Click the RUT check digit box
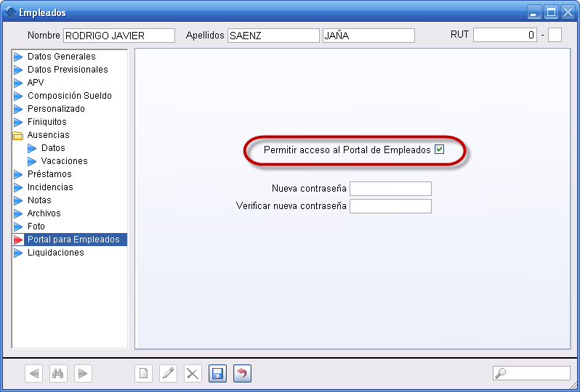 pos(555,35)
